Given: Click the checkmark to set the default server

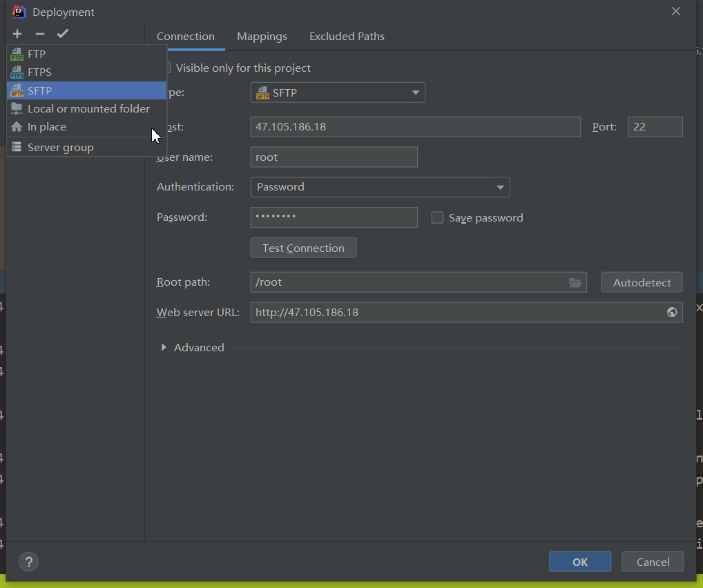Looking at the screenshot, I should pos(63,34).
